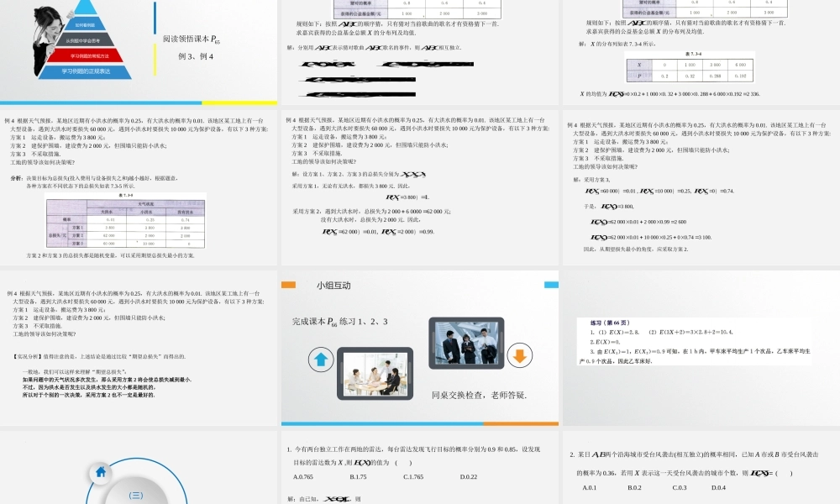The height and width of the screenshot is (504, 840).
Task: Click the blue up arrow navigation icon
Action: [x=320, y=357]
